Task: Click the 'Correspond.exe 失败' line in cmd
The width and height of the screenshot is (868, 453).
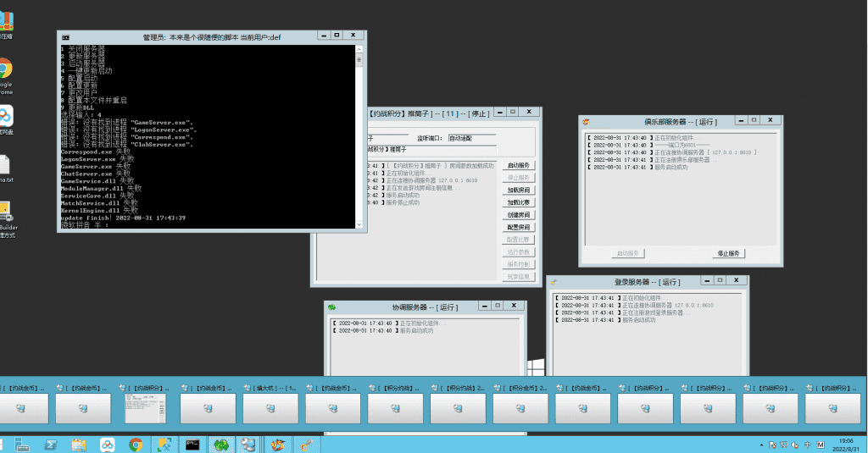Action: click(96, 152)
